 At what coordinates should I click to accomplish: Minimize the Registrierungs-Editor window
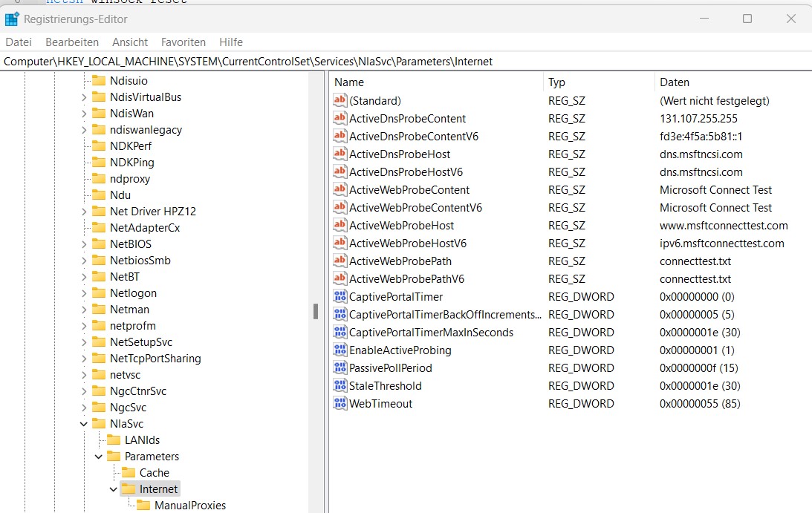pos(704,19)
